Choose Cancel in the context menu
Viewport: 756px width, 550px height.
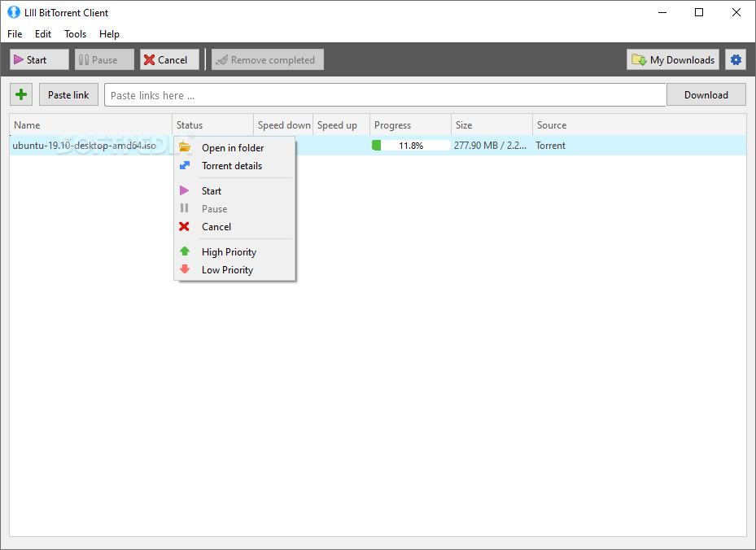pos(234,226)
